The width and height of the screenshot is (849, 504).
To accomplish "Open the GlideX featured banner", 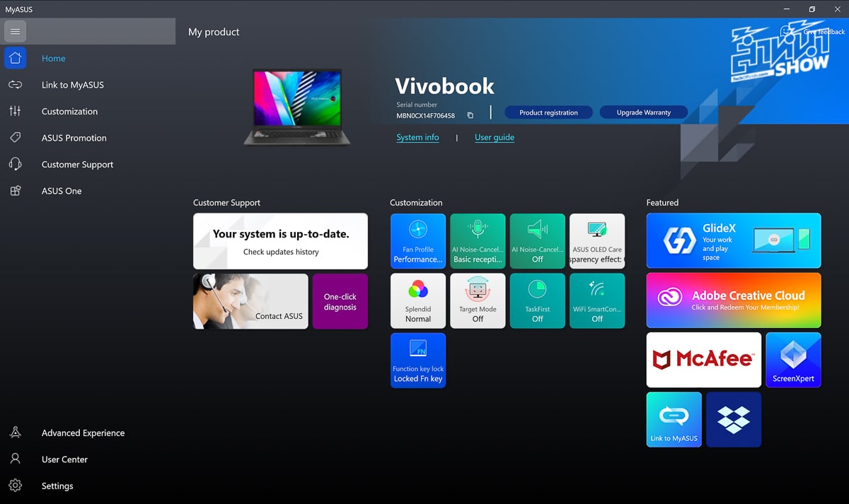I will pos(734,241).
